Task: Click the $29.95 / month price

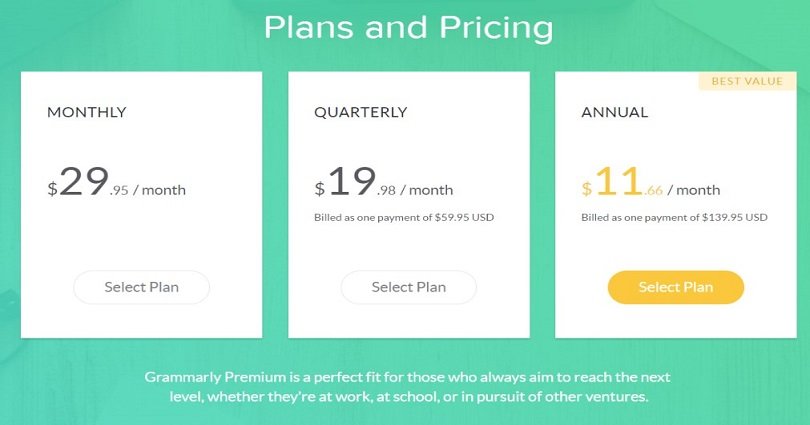Action: pos(116,182)
